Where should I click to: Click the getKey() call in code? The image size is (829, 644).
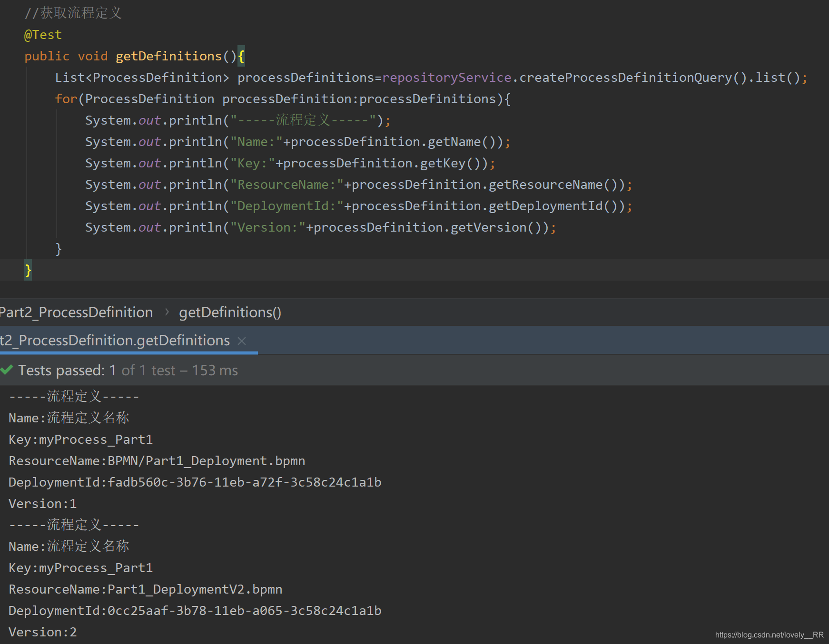tap(451, 163)
